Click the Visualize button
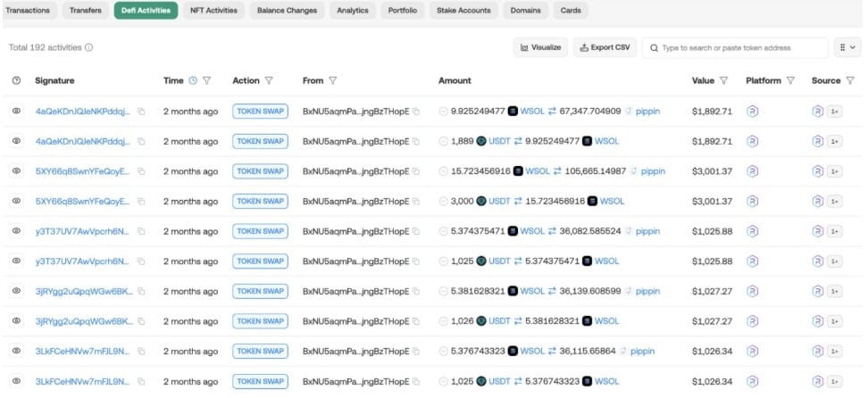 click(539, 47)
